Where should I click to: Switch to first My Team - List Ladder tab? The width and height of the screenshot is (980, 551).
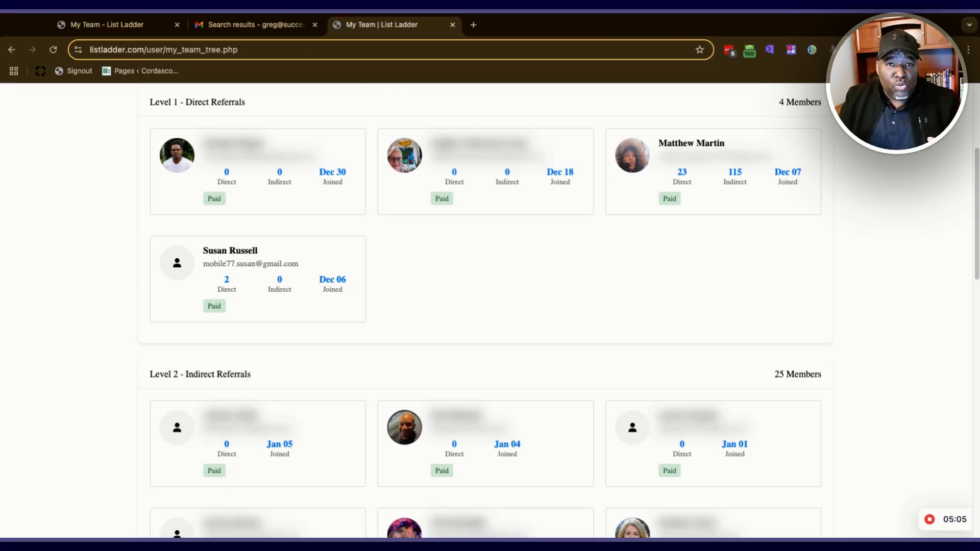(x=107, y=24)
